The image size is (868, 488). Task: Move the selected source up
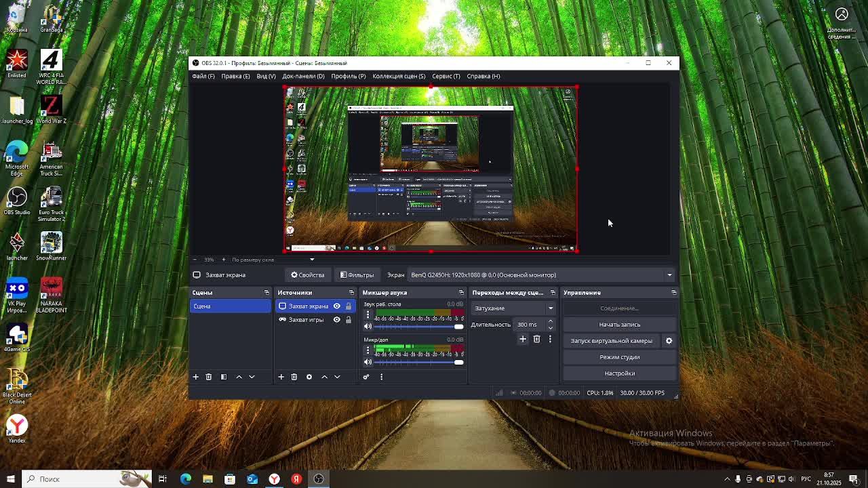(x=324, y=377)
